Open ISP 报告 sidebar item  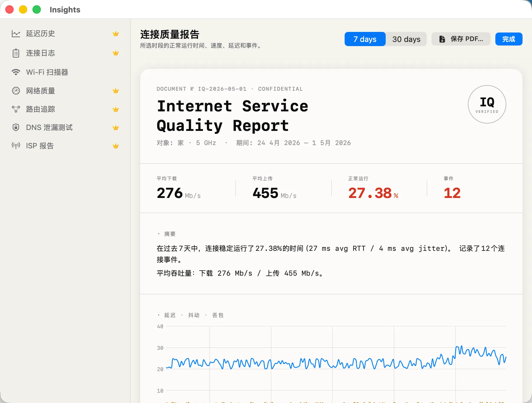pos(65,146)
